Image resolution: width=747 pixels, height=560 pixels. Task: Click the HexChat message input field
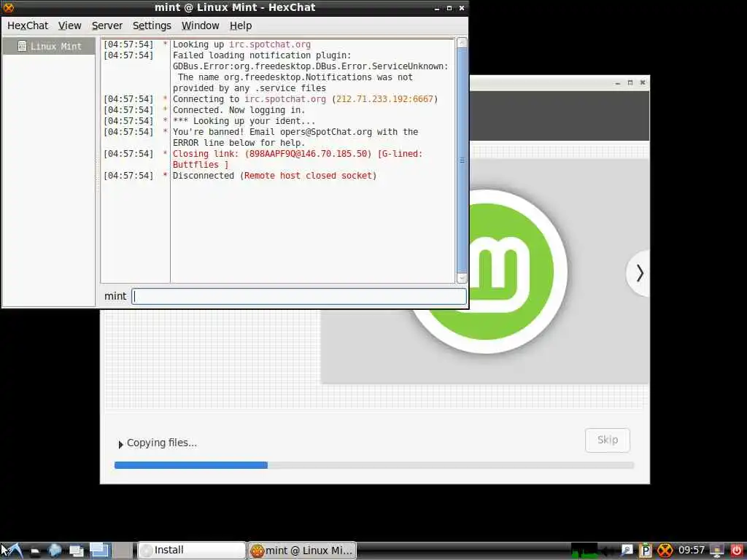(x=298, y=296)
